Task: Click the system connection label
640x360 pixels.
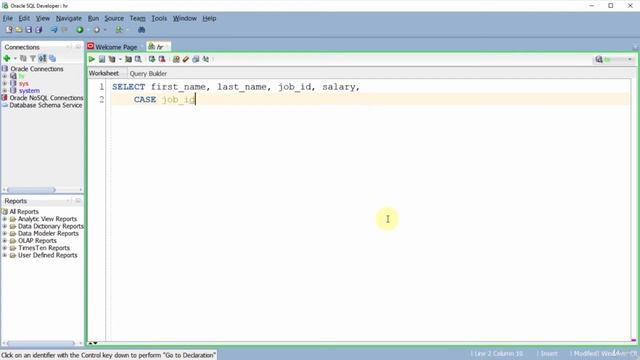Action: coord(29,91)
